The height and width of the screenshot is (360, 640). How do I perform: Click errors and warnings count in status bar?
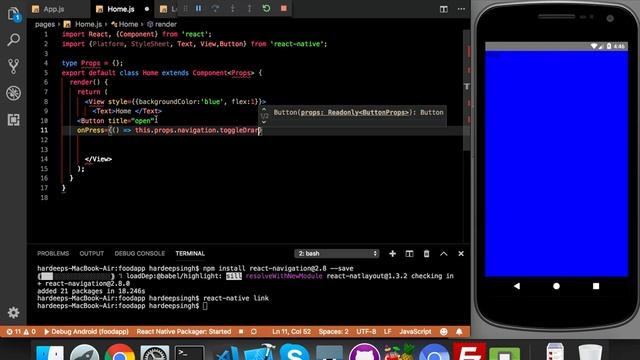[21, 331]
